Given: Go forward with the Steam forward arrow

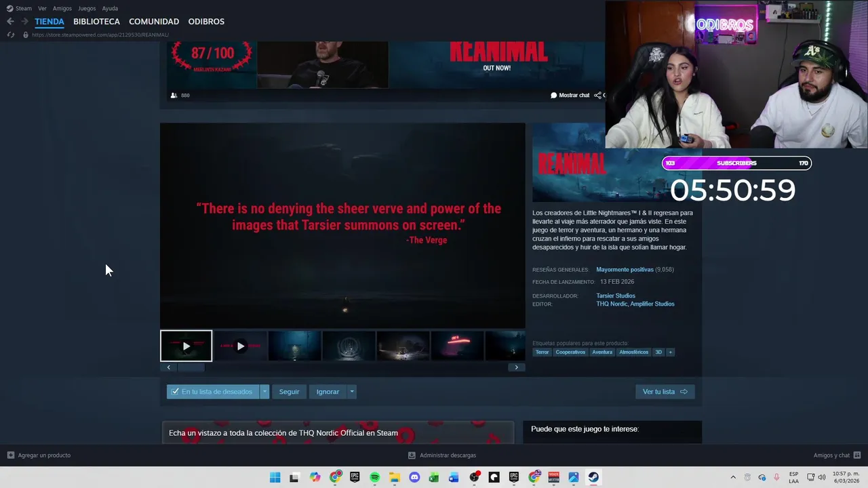Looking at the screenshot, I should pyautogui.click(x=24, y=22).
